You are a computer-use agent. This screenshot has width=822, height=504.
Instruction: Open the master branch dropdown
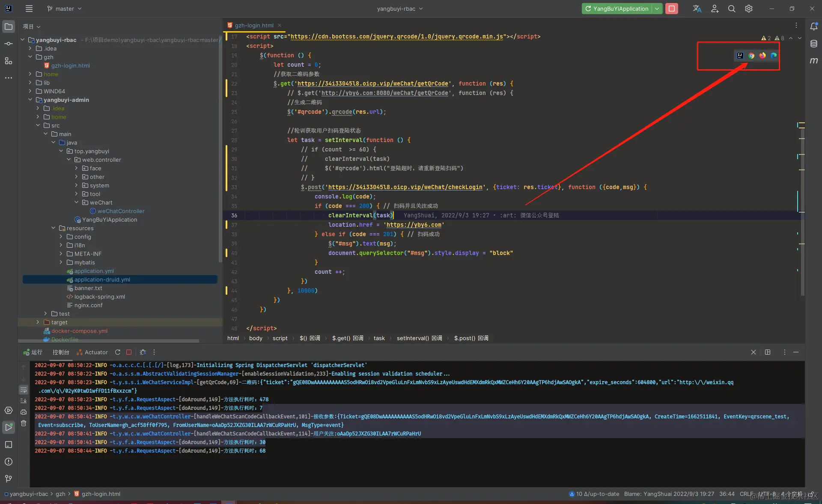[64, 9]
